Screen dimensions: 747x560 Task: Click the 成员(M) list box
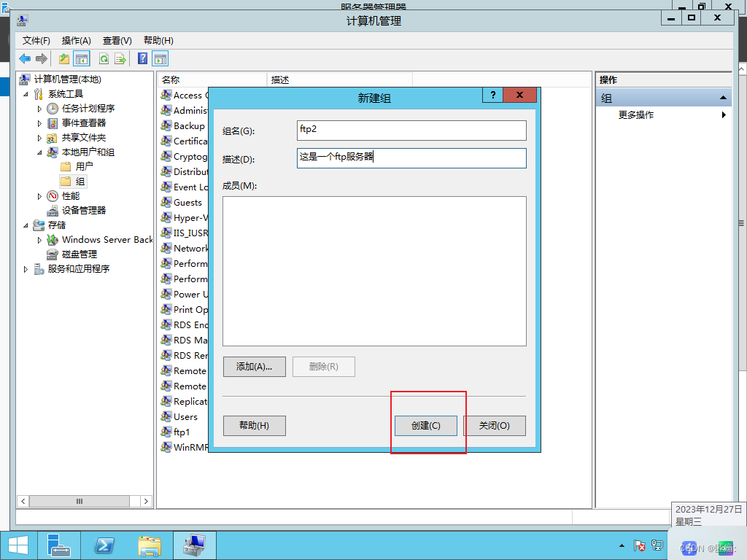tap(374, 271)
